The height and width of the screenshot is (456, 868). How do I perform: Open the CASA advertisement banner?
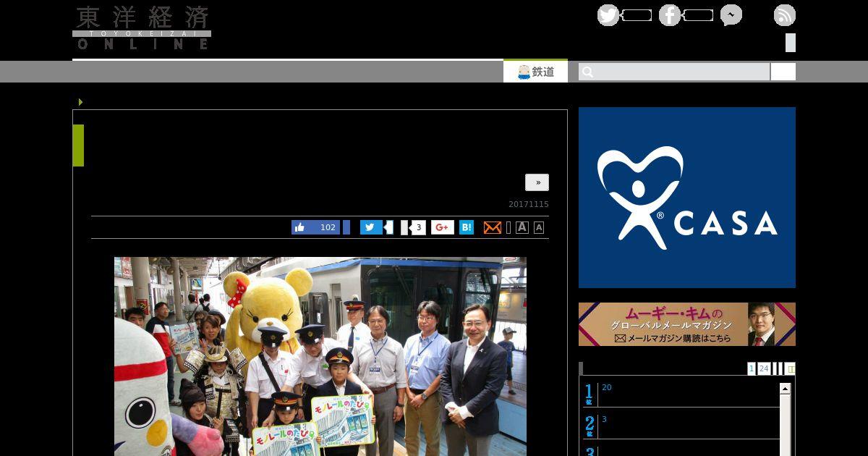point(687,198)
